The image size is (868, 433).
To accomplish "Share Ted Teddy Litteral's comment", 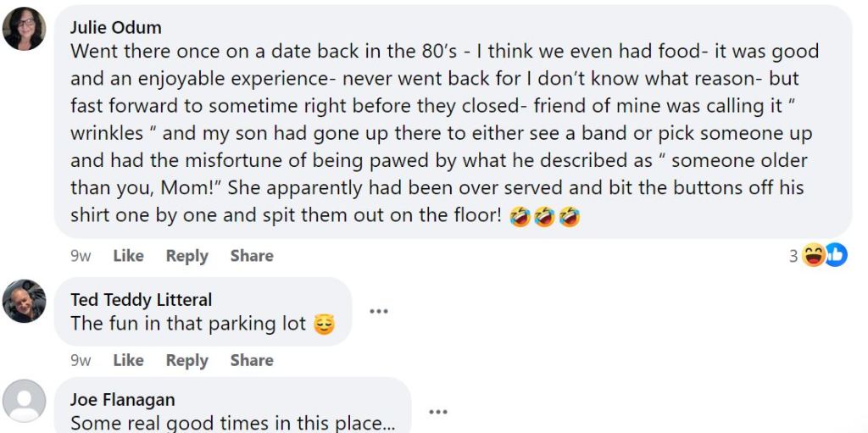I will coord(252,360).
